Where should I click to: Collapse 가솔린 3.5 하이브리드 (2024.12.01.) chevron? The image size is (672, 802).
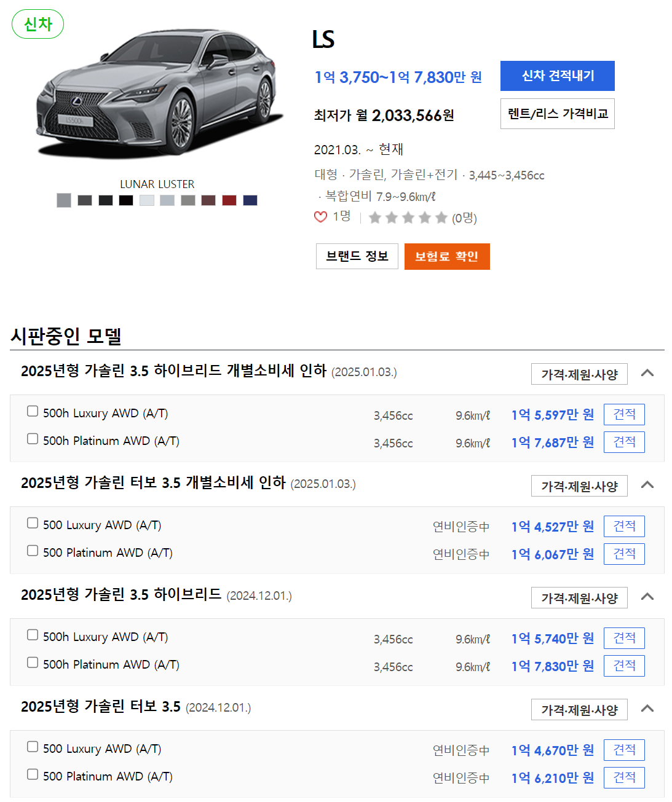(x=647, y=597)
